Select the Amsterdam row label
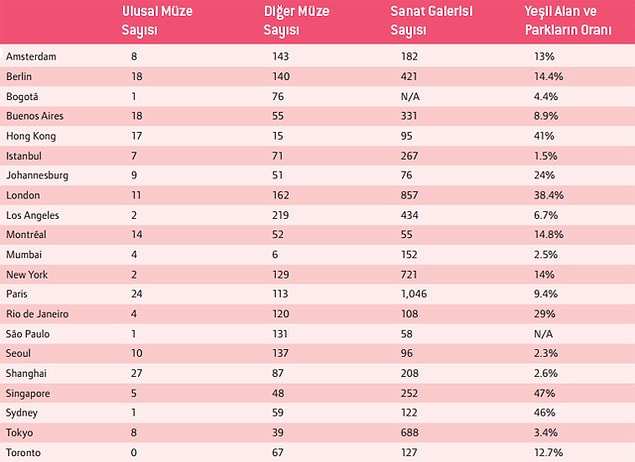 pos(31,56)
